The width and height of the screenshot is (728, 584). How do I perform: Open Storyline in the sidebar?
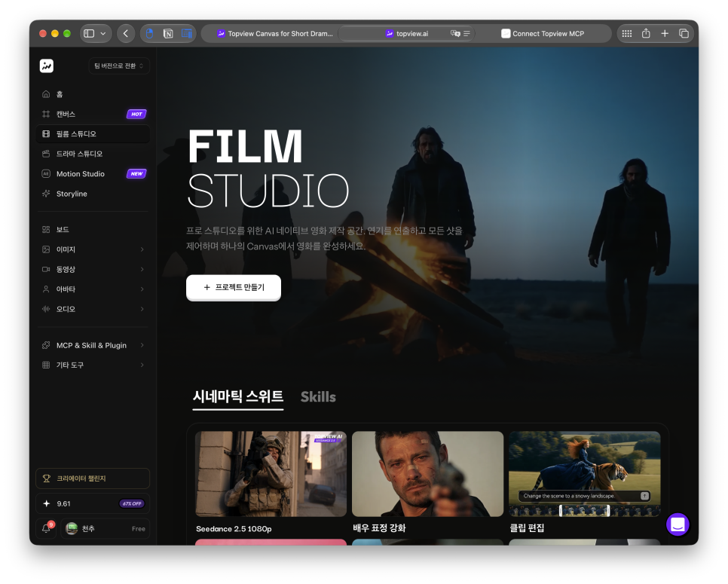(93, 194)
